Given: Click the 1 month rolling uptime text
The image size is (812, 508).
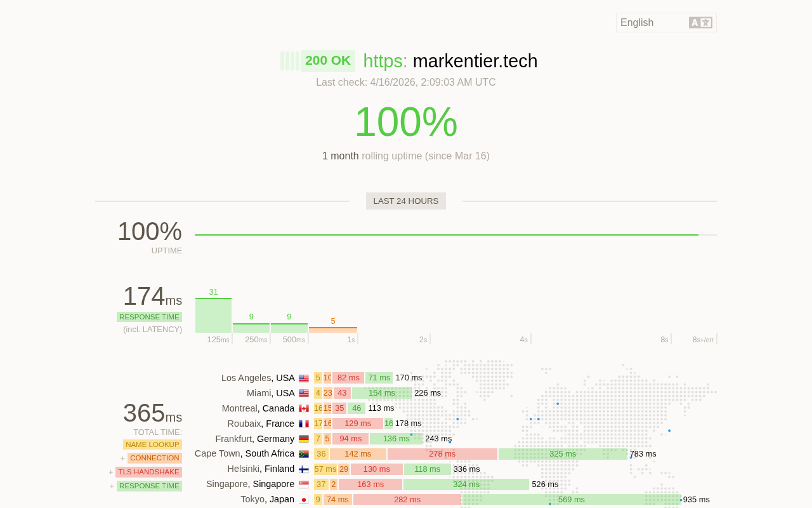Looking at the screenshot, I should (x=406, y=156).
